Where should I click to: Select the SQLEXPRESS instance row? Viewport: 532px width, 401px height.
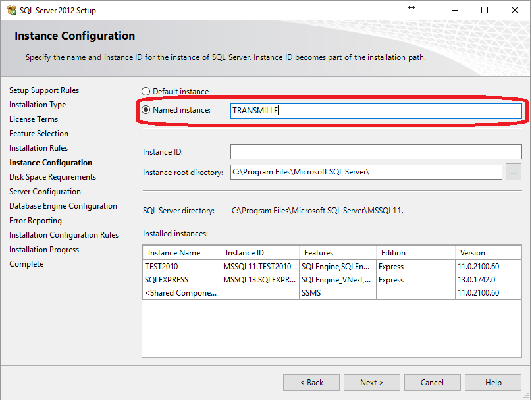[x=332, y=280]
